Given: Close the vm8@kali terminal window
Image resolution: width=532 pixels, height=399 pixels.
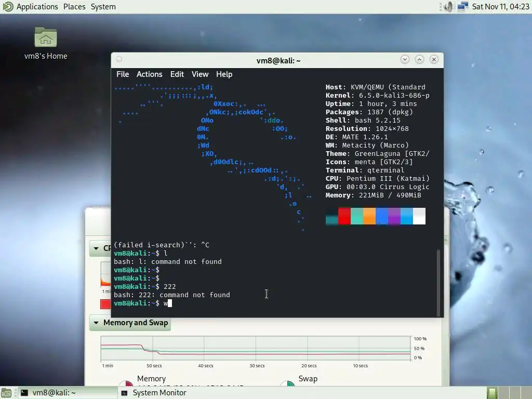Looking at the screenshot, I should tap(434, 60).
